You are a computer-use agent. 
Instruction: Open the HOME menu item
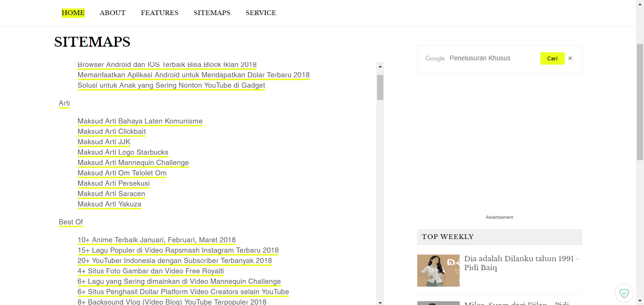pos(73,13)
